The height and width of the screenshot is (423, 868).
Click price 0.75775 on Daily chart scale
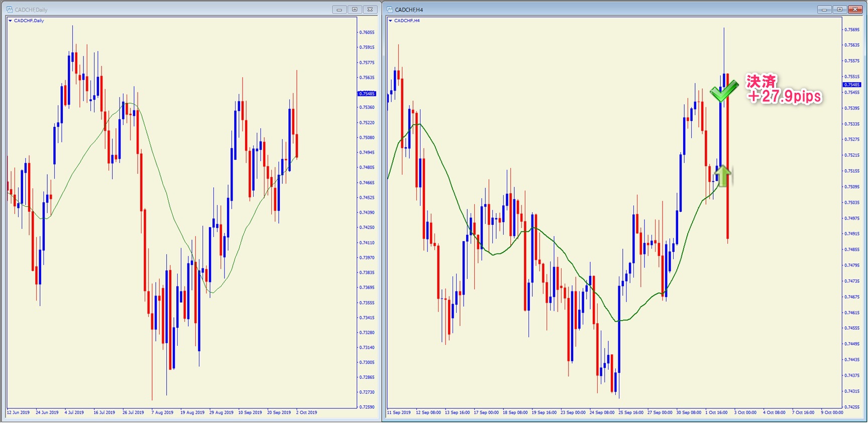(x=367, y=63)
